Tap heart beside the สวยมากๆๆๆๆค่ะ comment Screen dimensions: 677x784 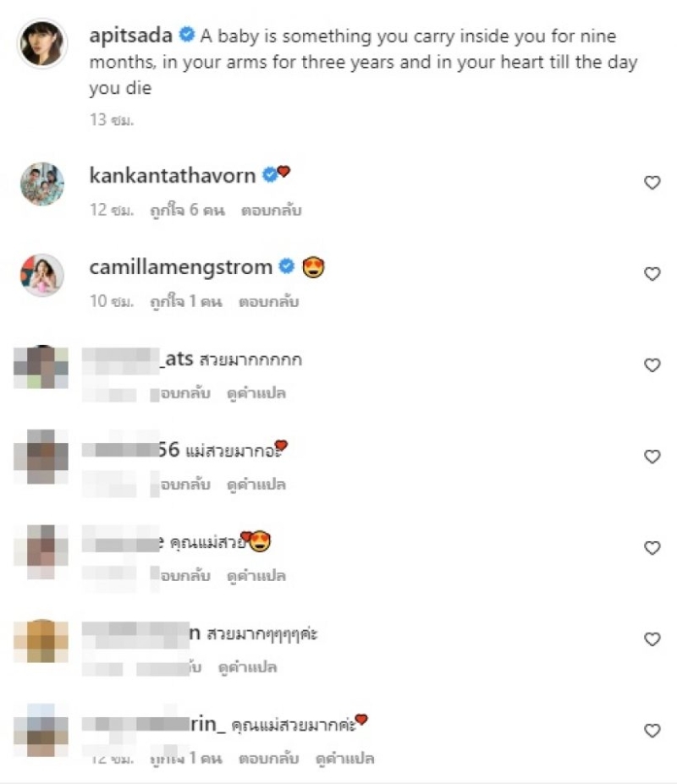[652, 639]
